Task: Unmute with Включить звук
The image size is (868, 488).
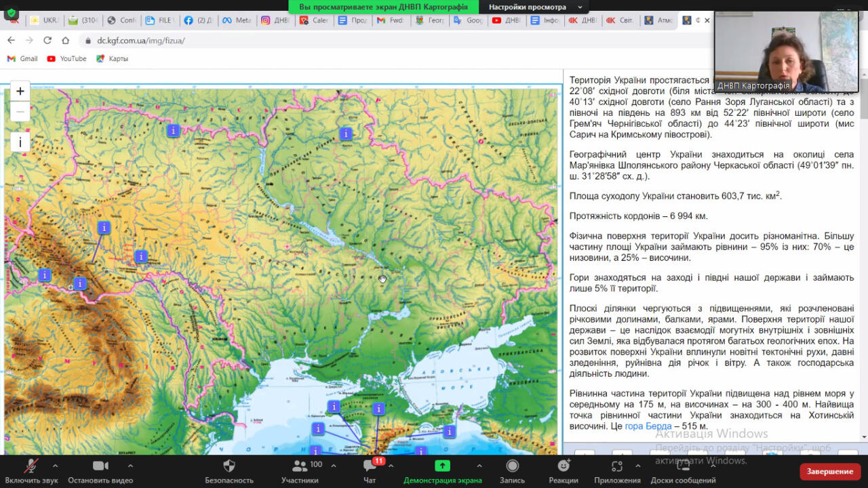Action: (31, 472)
